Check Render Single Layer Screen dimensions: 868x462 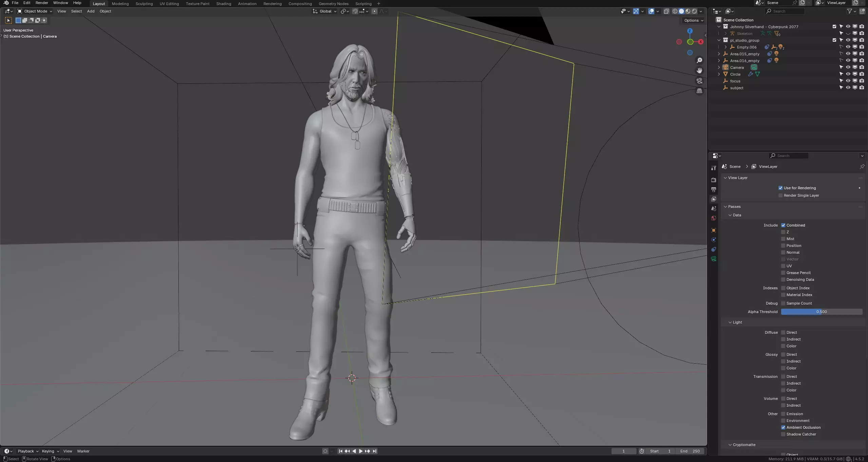780,195
